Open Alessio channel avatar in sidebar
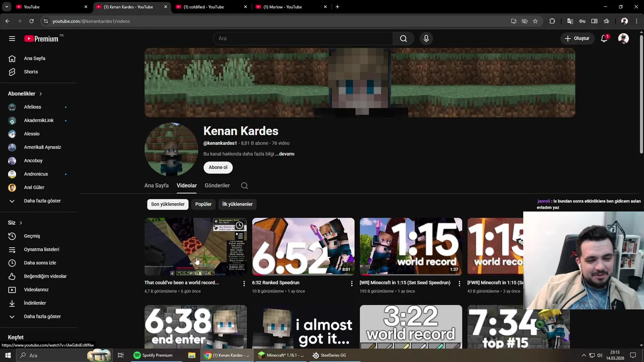644x362 pixels. 12,134
